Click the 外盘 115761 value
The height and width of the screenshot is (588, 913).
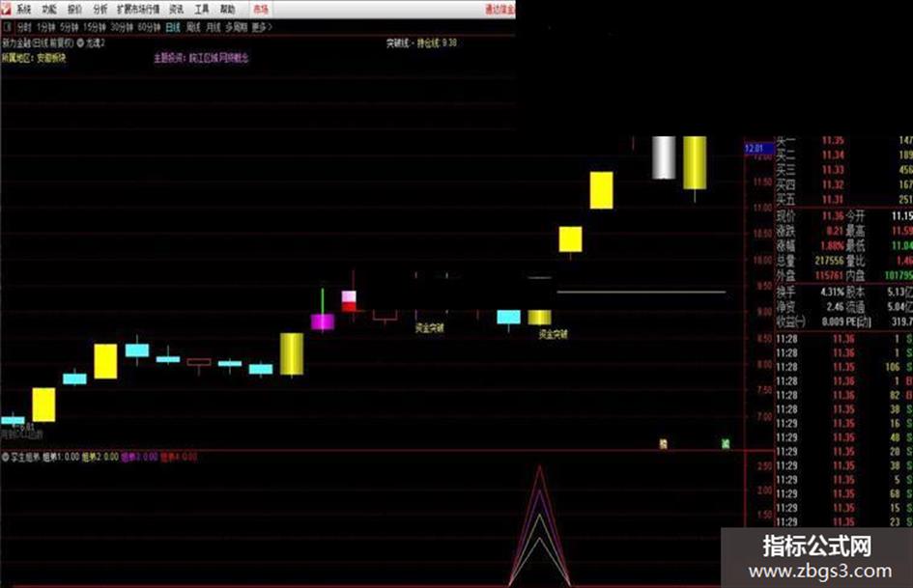(829, 275)
